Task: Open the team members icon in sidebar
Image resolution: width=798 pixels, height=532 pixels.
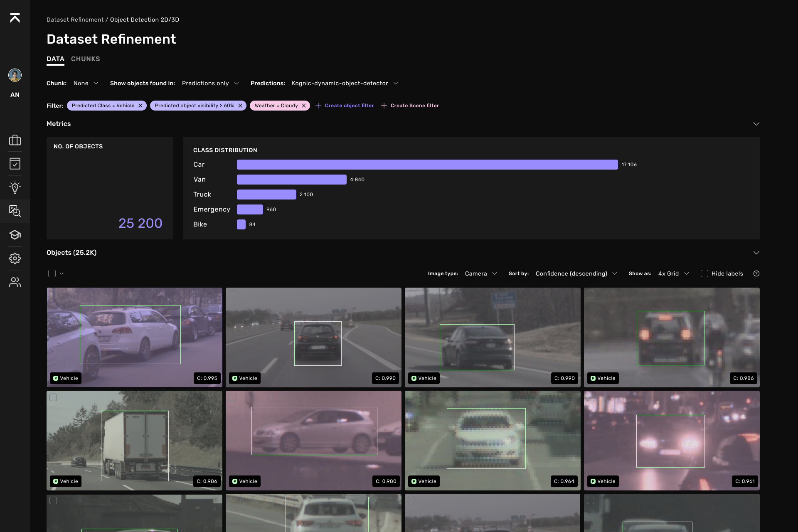Action: coord(15,282)
